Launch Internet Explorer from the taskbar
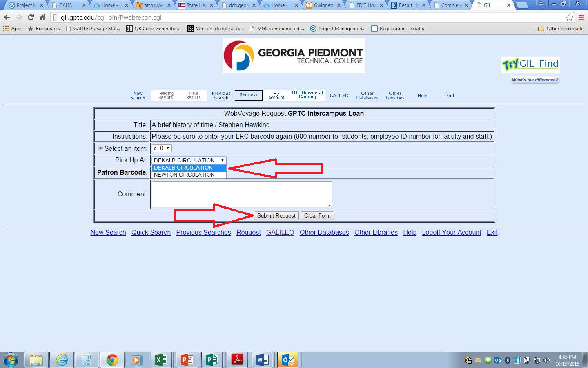This screenshot has width=588, height=368. (62, 360)
